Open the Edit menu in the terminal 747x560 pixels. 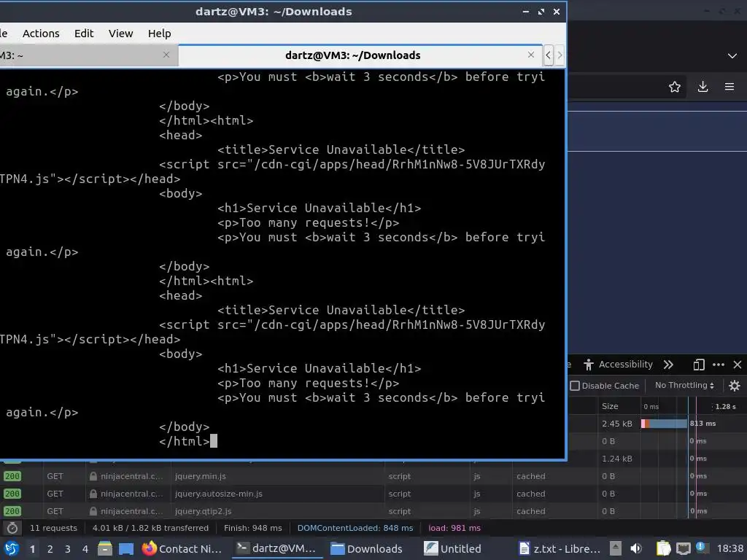(84, 34)
